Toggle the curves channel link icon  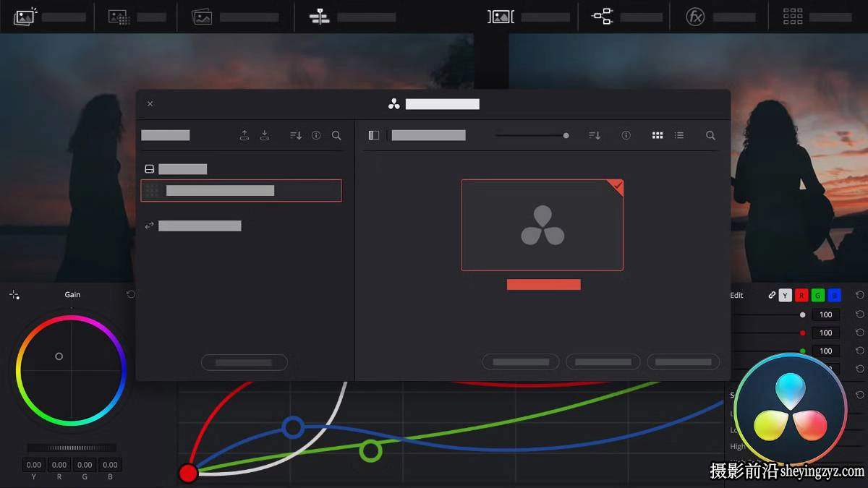pos(772,295)
